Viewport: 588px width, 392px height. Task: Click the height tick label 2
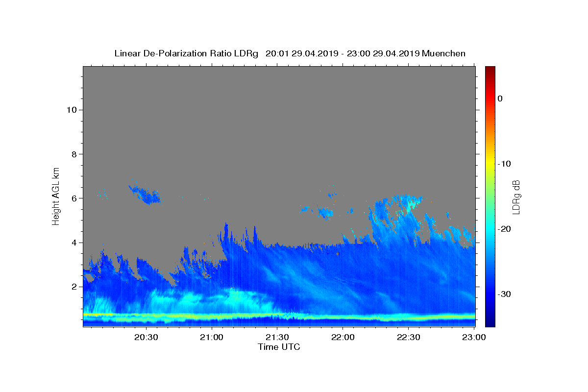click(74, 287)
